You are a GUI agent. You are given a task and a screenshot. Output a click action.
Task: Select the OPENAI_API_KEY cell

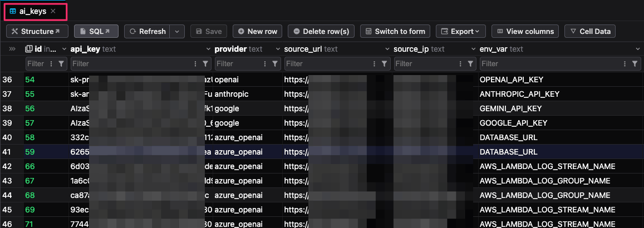[560, 80]
